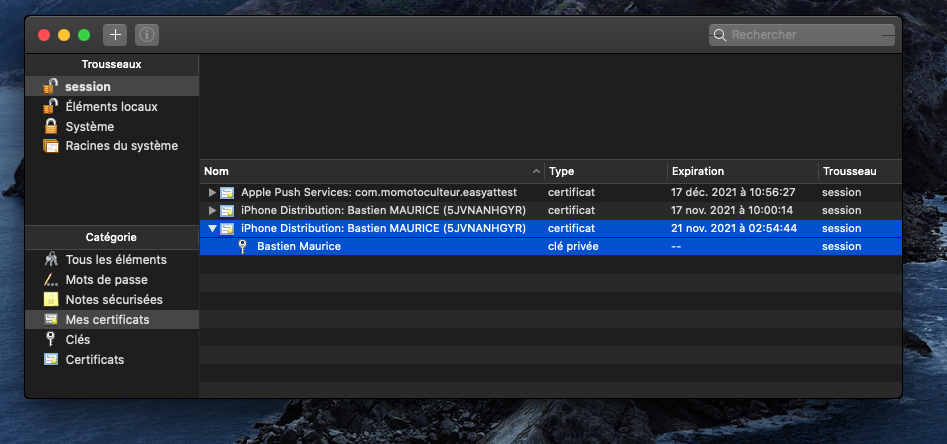
Task: Click the Système keychain padlock icon
Action: pyautogui.click(x=50, y=127)
